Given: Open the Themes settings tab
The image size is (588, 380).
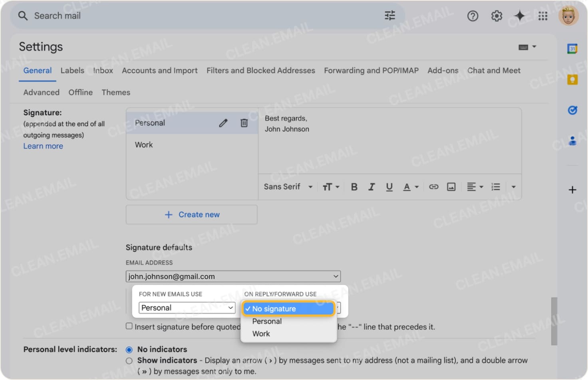Looking at the screenshot, I should coord(115,92).
